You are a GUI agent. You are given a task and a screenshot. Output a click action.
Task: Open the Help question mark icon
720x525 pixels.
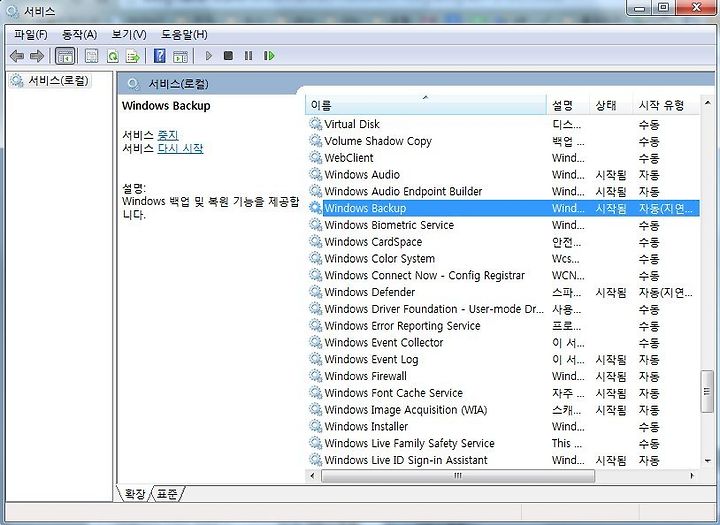(x=159, y=56)
